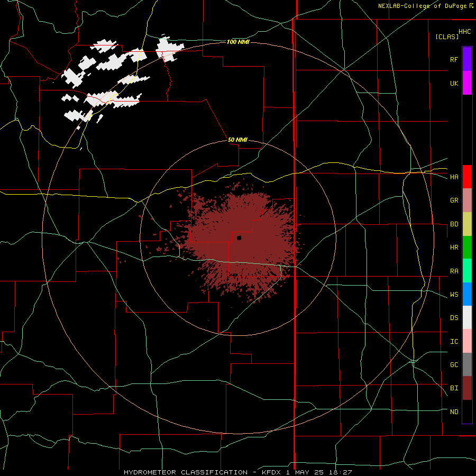476x476 pixels.
Task: Click the DS legend label
Action: (454, 318)
